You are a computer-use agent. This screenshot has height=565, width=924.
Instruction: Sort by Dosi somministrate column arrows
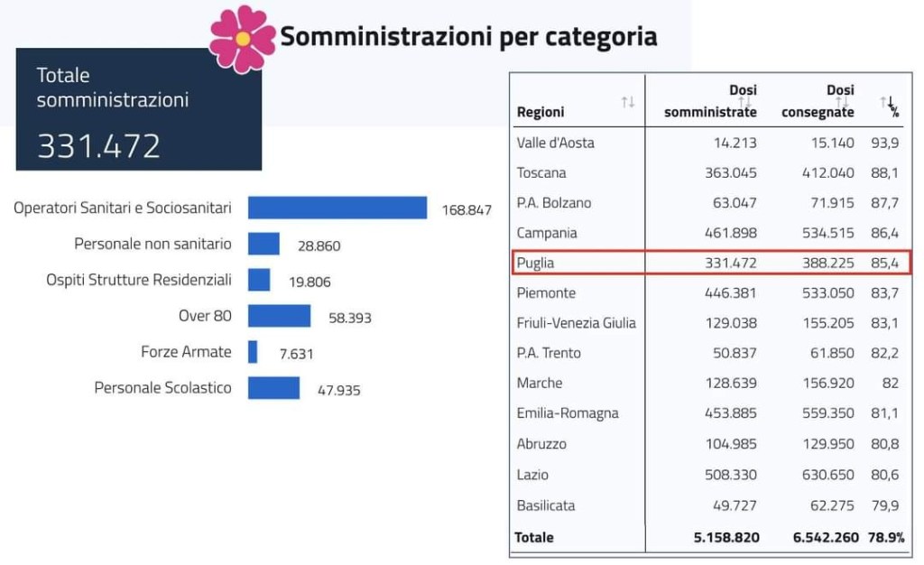tap(744, 102)
